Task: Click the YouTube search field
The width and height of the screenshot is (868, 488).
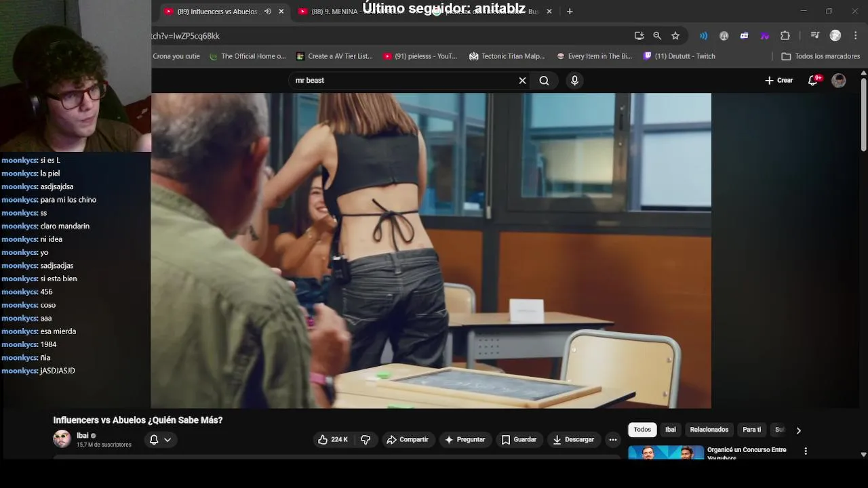Action: pos(403,81)
